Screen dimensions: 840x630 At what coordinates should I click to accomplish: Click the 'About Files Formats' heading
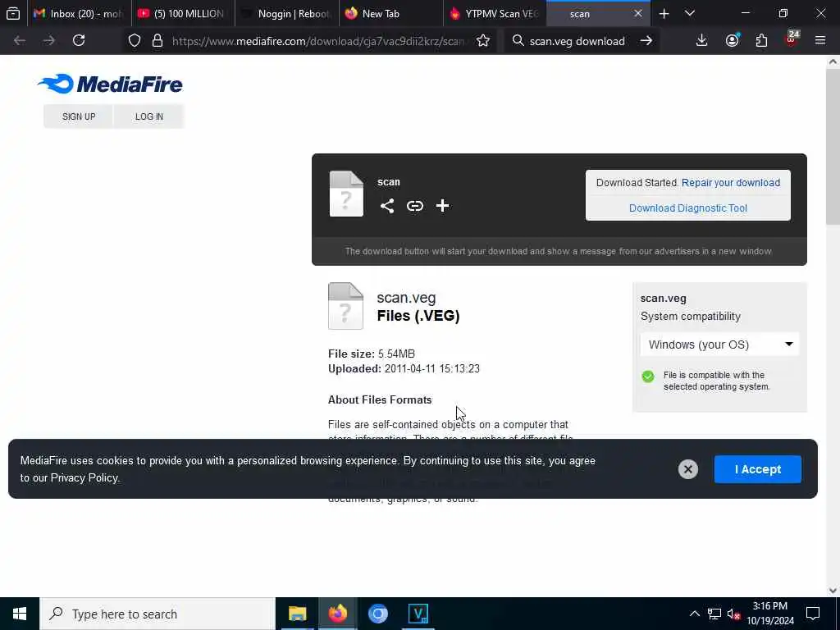coord(380,399)
